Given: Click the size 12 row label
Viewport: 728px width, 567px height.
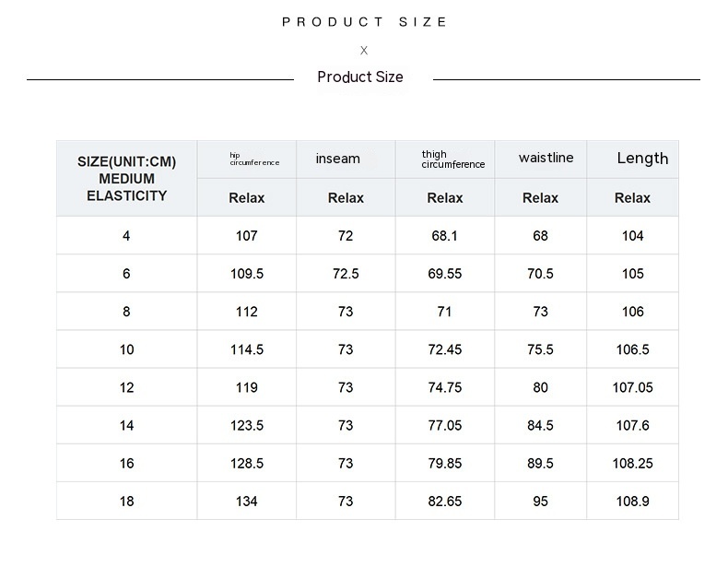Looking at the screenshot, I should [x=126, y=388].
